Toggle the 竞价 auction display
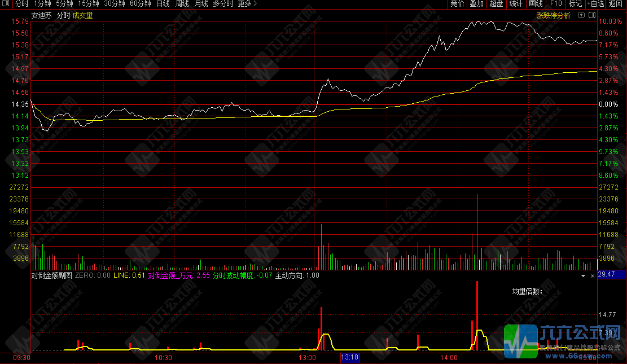The height and width of the screenshot is (364, 627). click(457, 4)
